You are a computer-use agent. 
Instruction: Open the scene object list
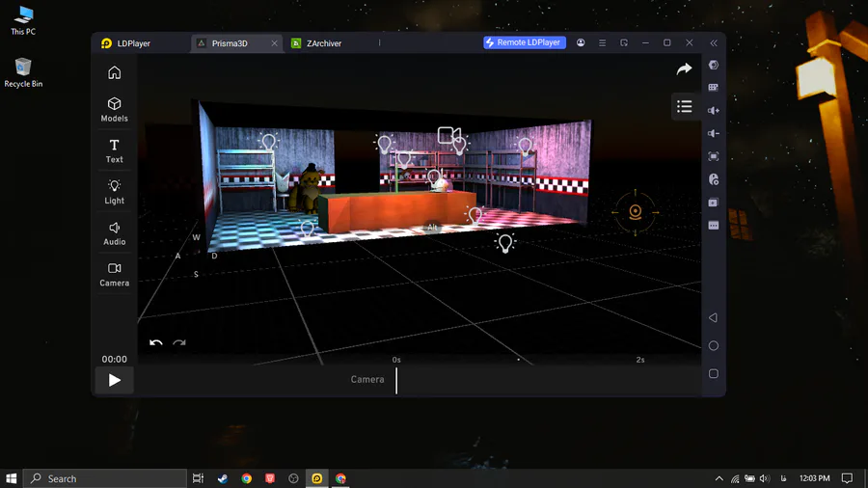point(684,106)
